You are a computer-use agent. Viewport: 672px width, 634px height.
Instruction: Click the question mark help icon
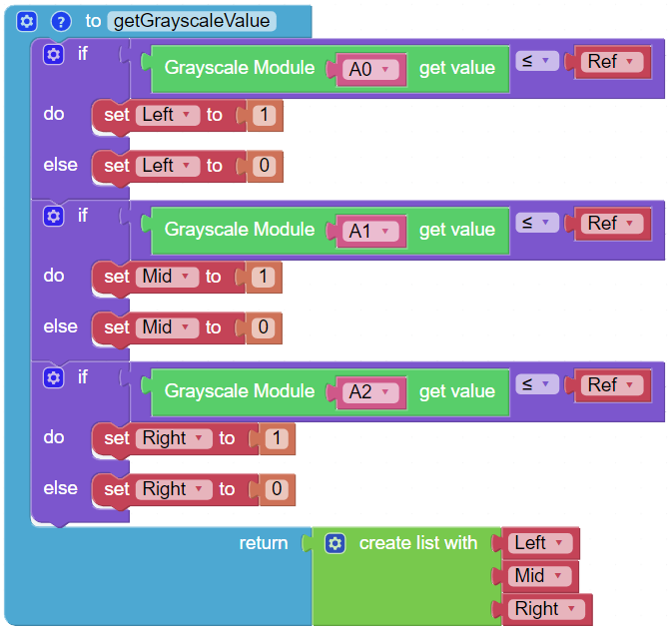tap(61, 21)
